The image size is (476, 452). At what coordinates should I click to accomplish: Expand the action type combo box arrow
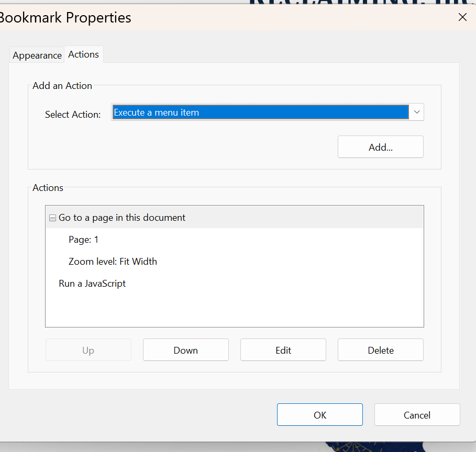coord(416,112)
